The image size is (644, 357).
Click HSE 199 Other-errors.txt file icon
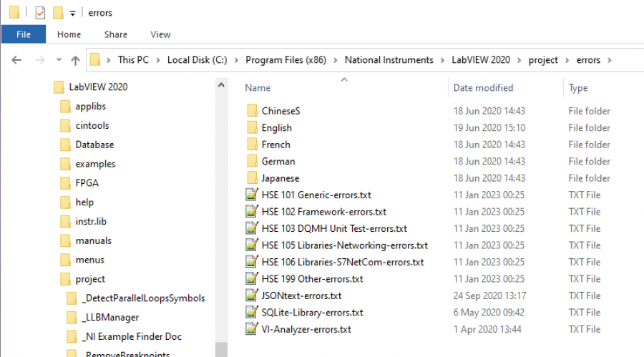pos(252,278)
